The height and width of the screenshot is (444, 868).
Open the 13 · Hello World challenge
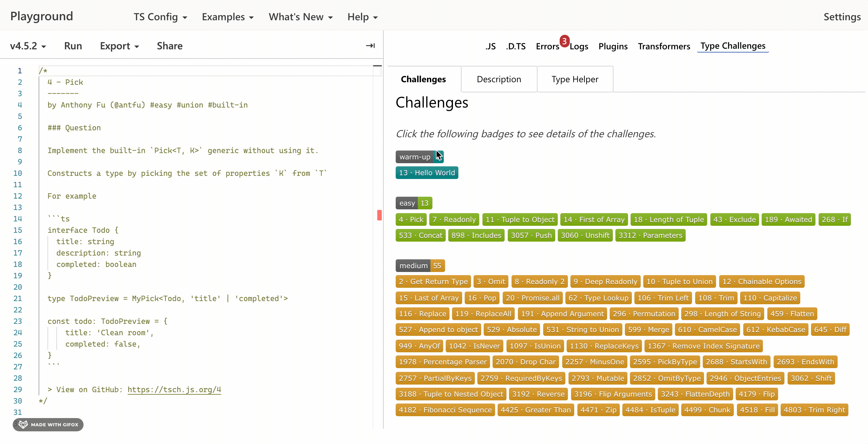click(x=427, y=173)
